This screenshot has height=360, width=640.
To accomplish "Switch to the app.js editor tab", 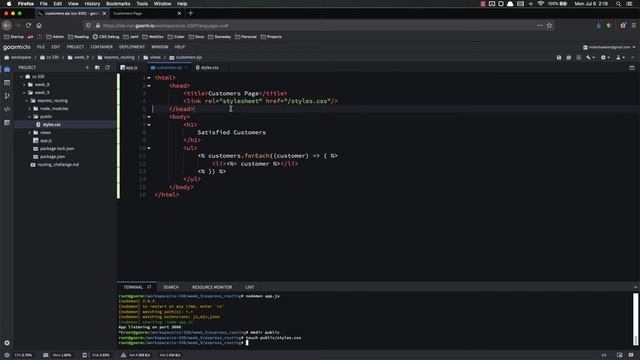I will click(x=129, y=68).
